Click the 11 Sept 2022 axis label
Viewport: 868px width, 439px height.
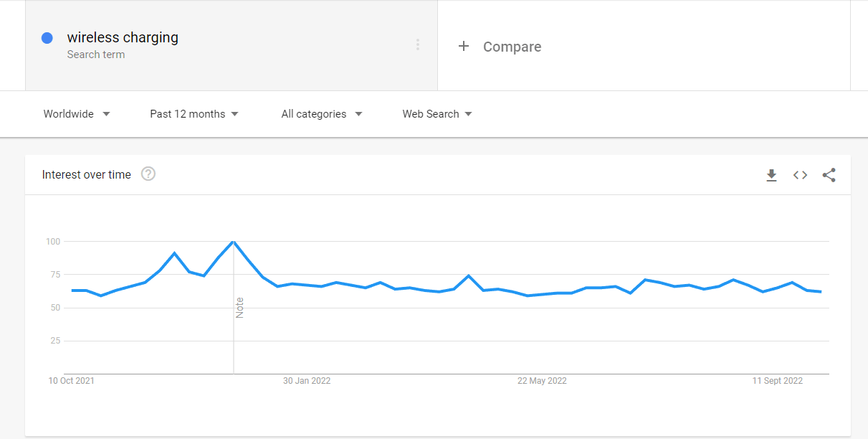coord(778,381)
